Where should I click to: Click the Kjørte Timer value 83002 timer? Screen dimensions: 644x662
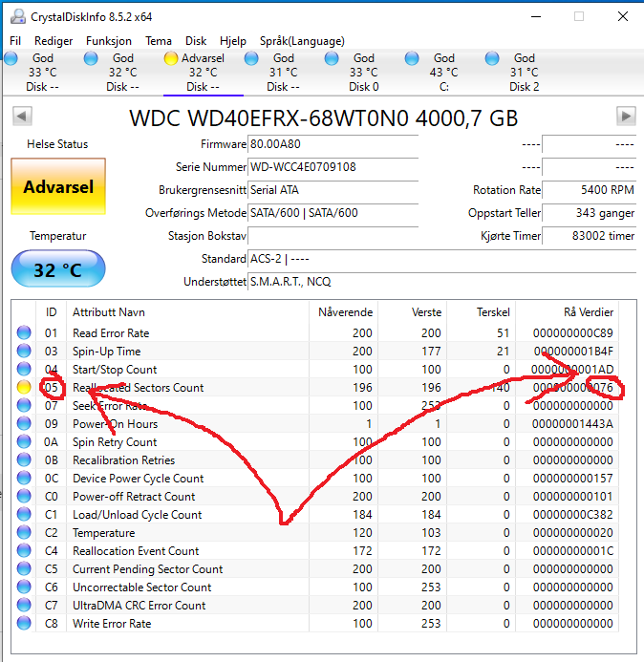point(590,236)
